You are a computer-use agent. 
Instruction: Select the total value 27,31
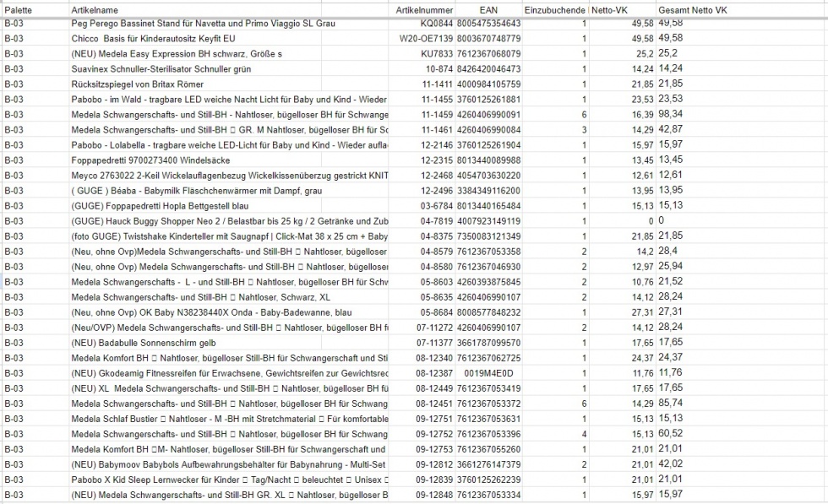coord(671,312)
